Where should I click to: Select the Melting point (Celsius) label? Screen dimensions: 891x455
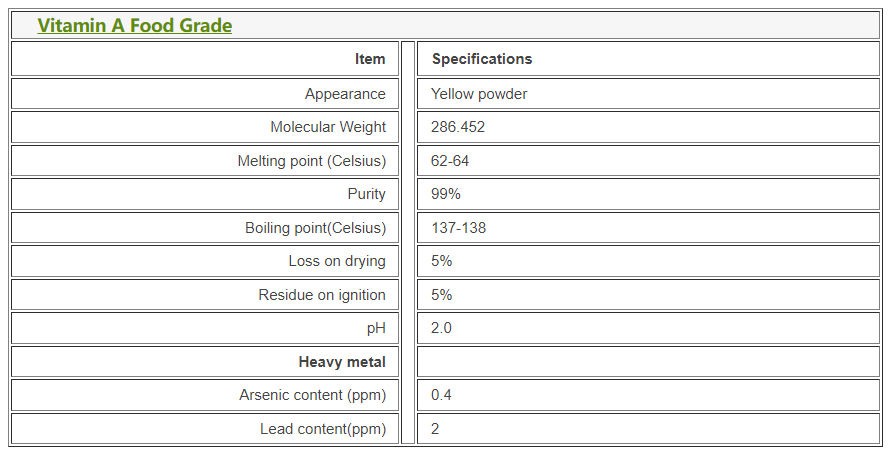tap(311, 161)
